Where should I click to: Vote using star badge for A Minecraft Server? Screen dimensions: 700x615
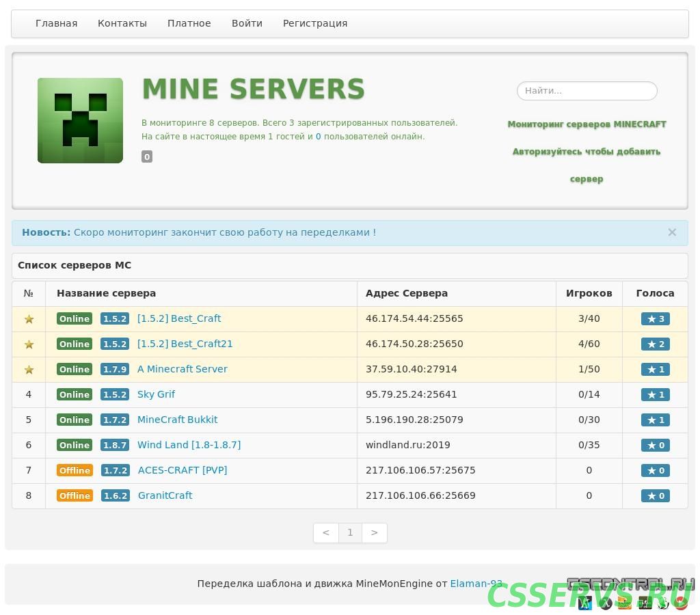coord(656,370)
